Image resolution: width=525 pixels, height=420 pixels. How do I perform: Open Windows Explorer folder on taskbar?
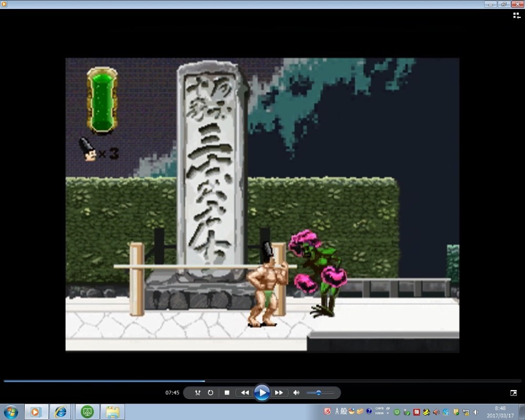pos(112,412)
